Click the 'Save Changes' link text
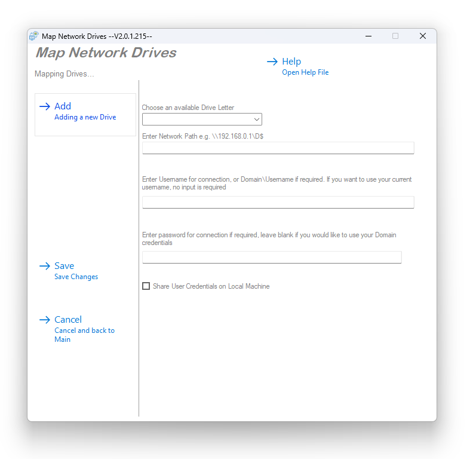The height and width of the screenshot is (459, 476). point(76,277)
